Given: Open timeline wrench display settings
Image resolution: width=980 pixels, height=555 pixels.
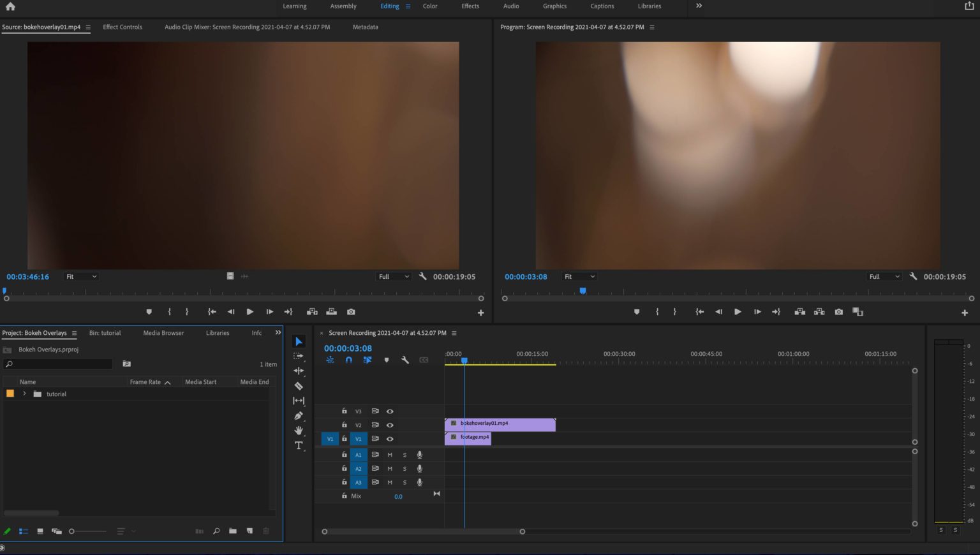Looking at the screenshot, I should point(405,360).
